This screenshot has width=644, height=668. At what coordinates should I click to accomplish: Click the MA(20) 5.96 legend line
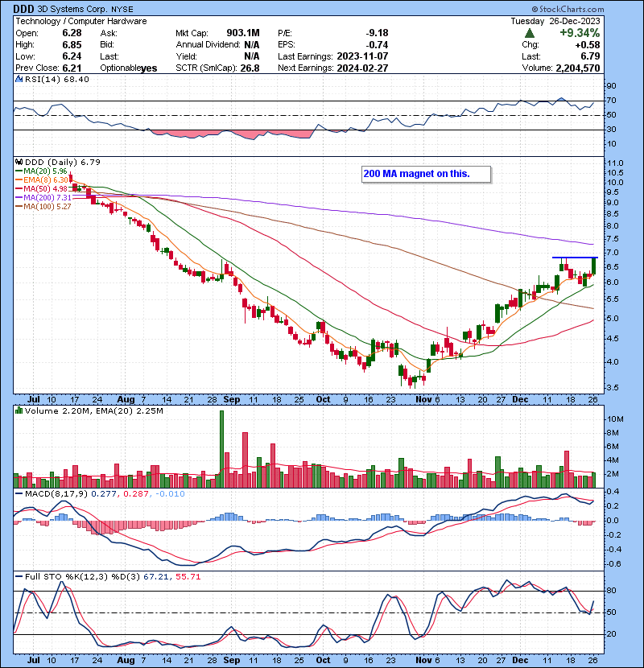point(18,171)
